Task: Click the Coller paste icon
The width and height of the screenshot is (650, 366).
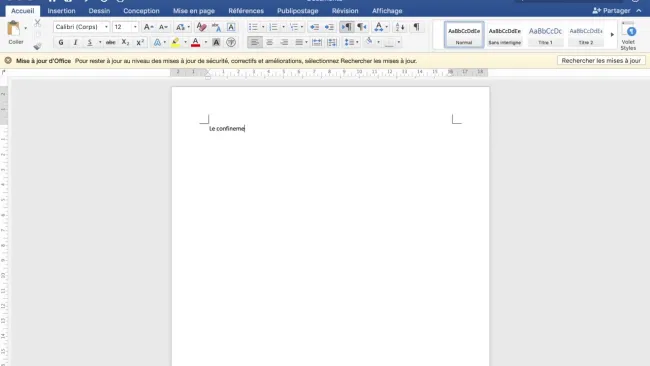Action: point(14,29)
